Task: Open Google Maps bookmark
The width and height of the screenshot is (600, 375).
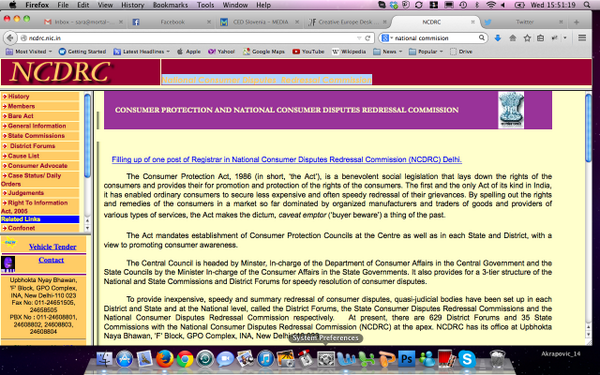Action: pyautogui.click(x=264, y=51)
